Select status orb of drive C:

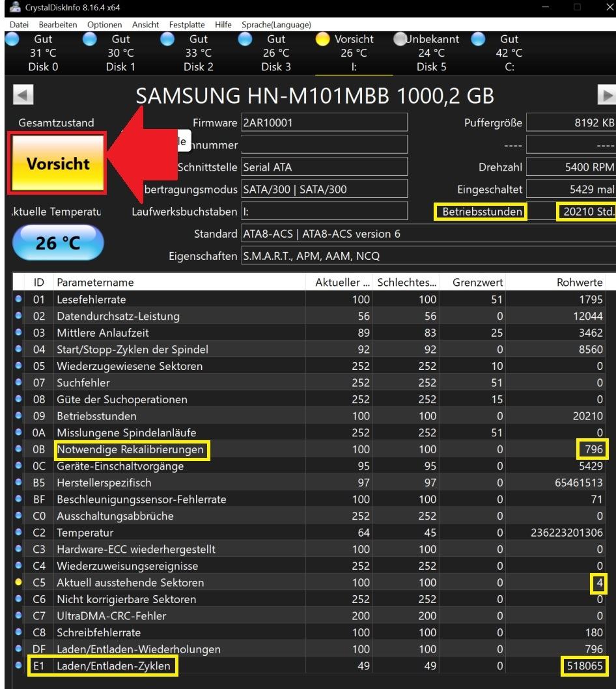[478, 39]
